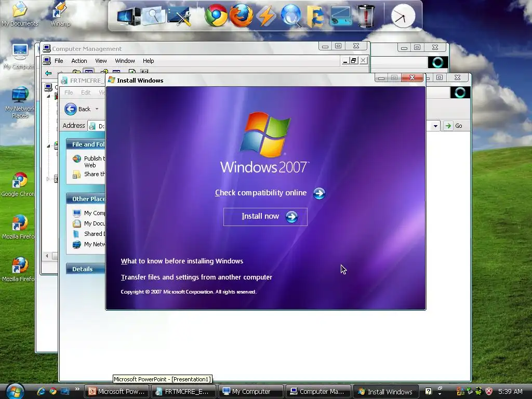Open the My Documents desktop icon

(19, 14)
